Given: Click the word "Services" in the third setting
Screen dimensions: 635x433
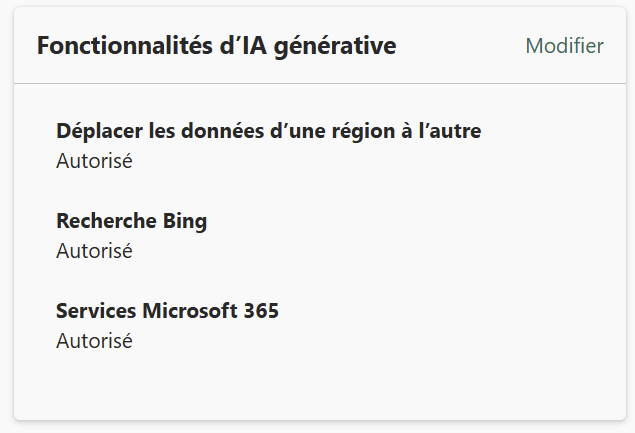Looking at the screenshot, I should click(96, 311).
